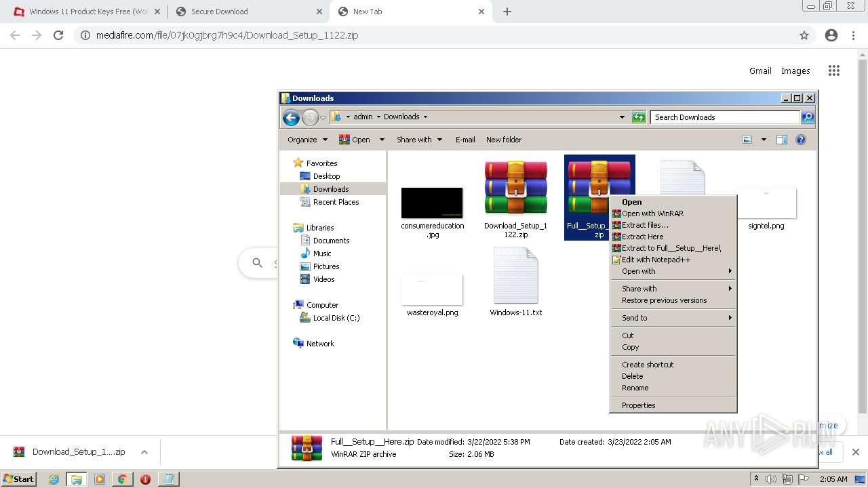Expand the view options dropdown arrow

(764, 140)
